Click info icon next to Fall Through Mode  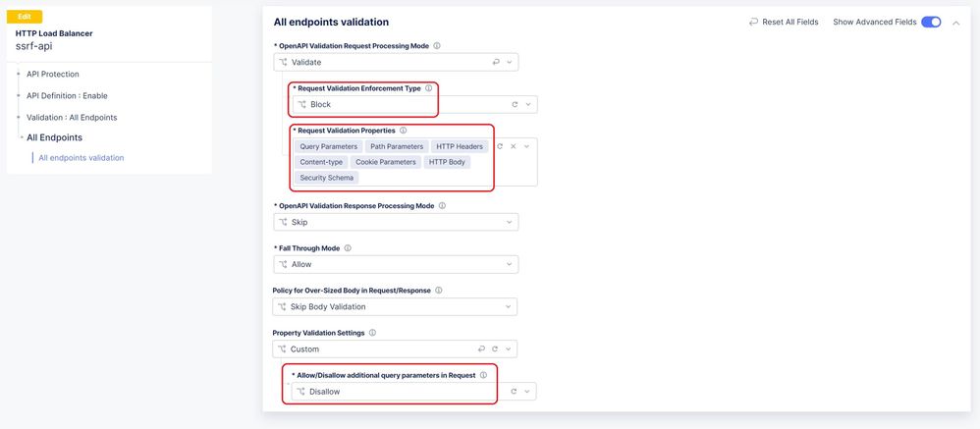[x=348, y=248]
